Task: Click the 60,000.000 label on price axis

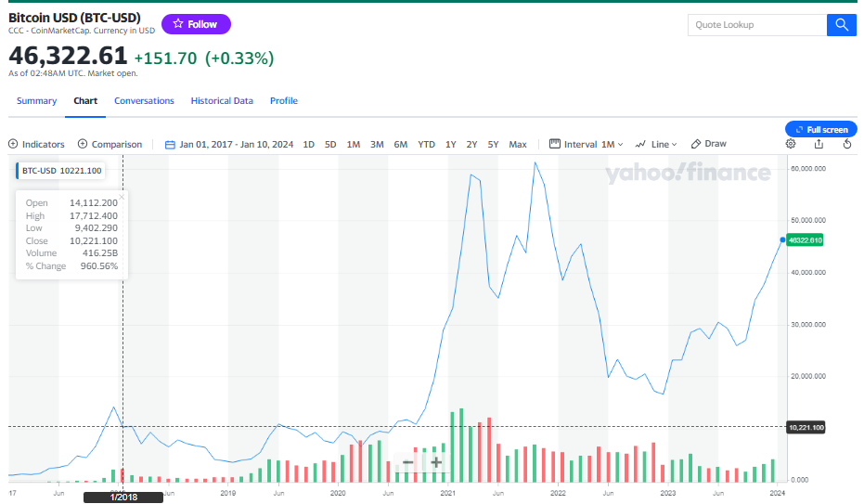Action: pos(808,169)
